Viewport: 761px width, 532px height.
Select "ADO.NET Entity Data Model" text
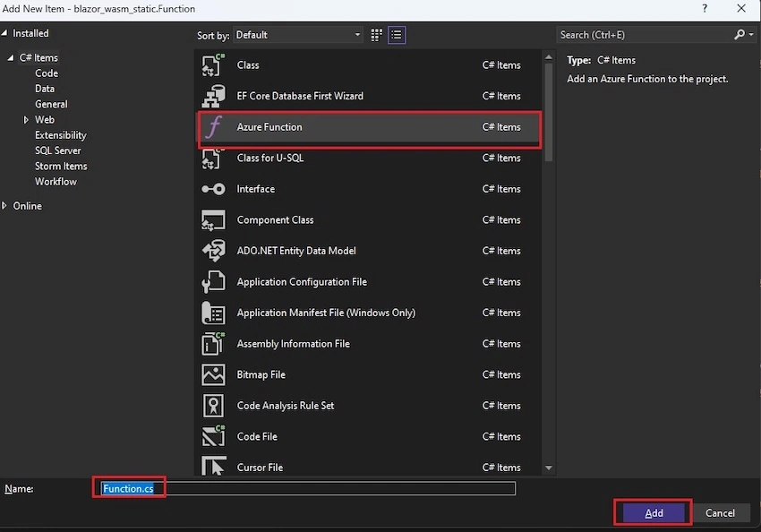[296, 251]
